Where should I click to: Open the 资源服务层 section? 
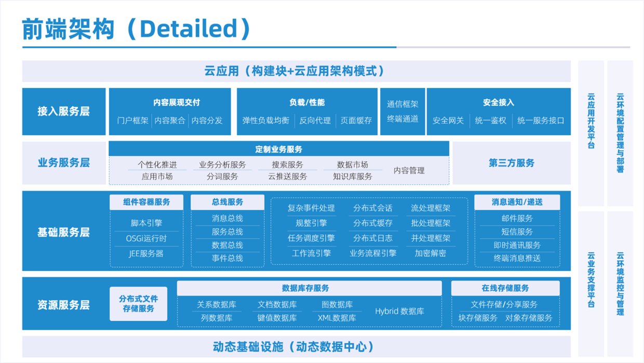click(63, 304)
